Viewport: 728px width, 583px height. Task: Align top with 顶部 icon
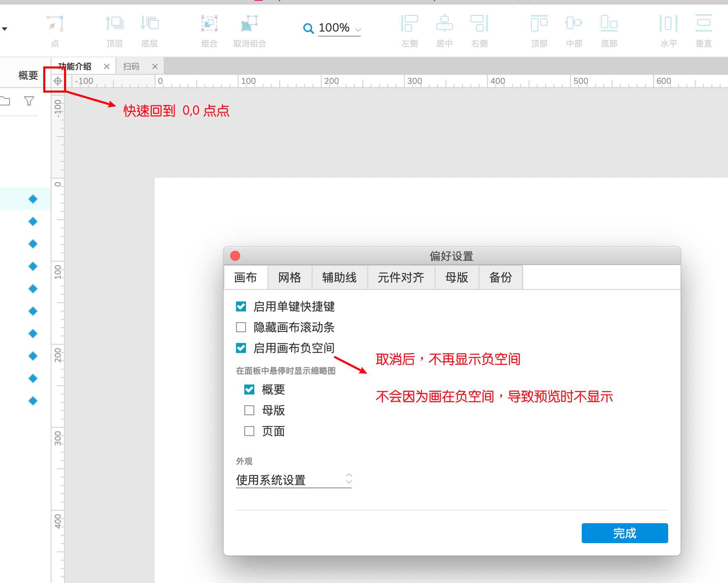click(x=539, y=24)
